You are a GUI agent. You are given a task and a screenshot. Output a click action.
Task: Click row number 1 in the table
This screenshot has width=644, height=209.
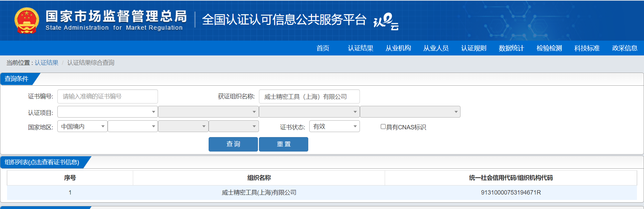click(70, 193)
